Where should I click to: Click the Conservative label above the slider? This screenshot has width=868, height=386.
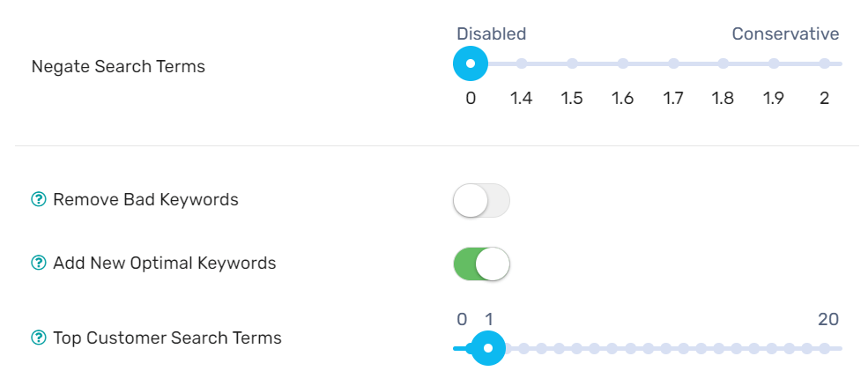coord(785,34)
